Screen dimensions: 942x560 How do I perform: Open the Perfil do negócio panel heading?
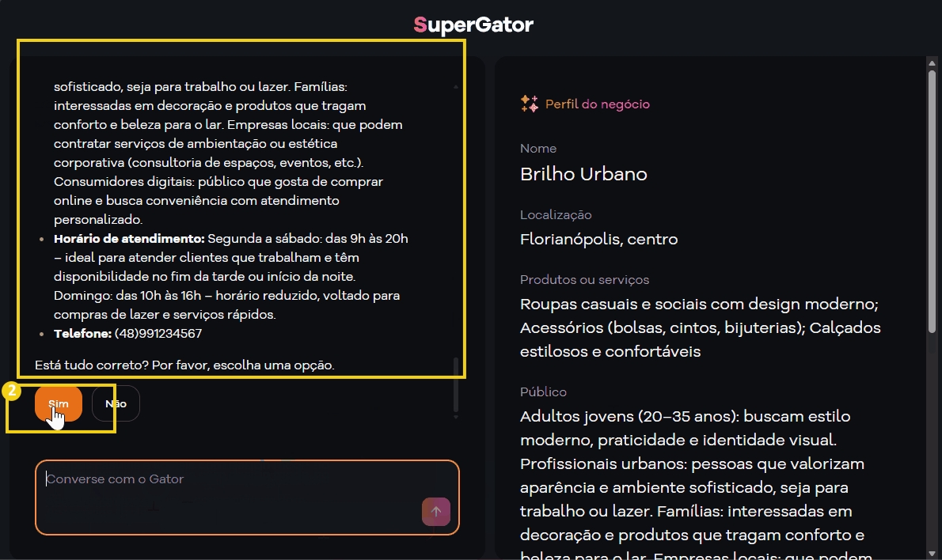(596, 104)
